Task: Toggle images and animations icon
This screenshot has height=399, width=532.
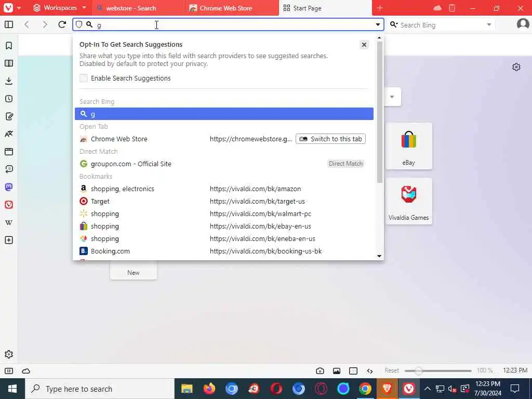Action: 337,371
